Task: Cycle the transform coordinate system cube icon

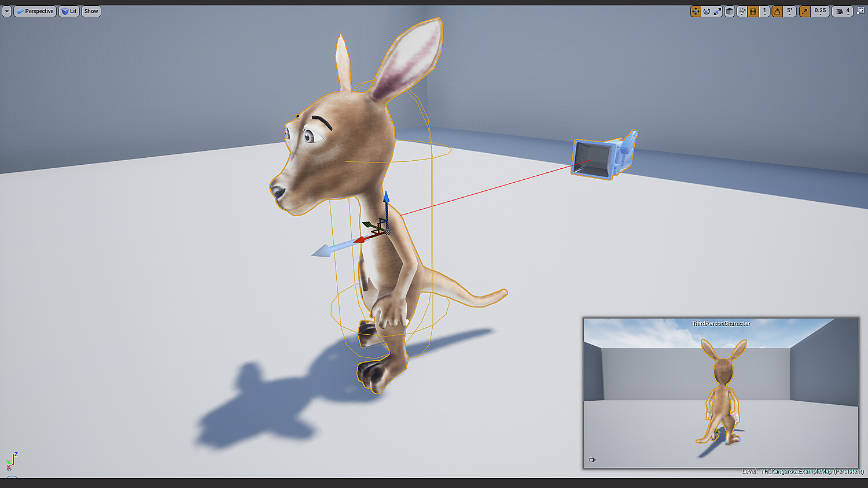Action: point(730,11)
